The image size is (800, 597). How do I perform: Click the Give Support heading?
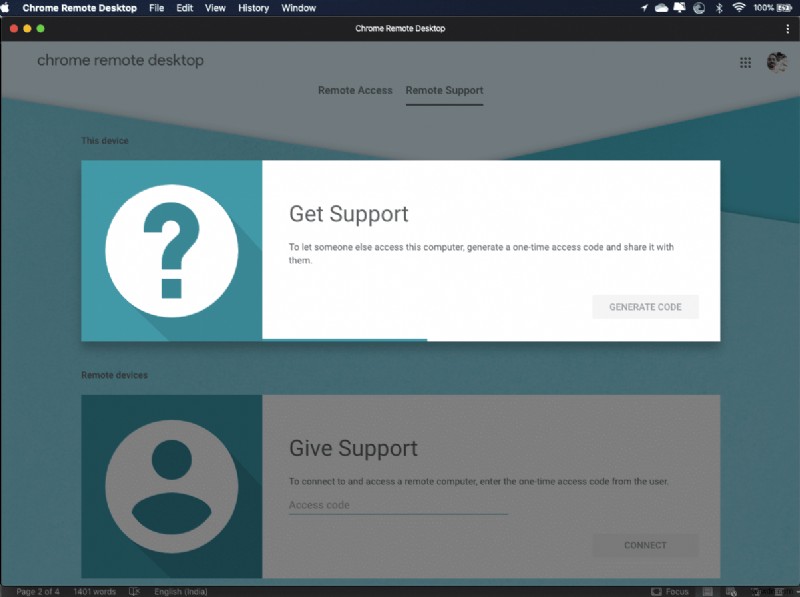pos(353,449)
